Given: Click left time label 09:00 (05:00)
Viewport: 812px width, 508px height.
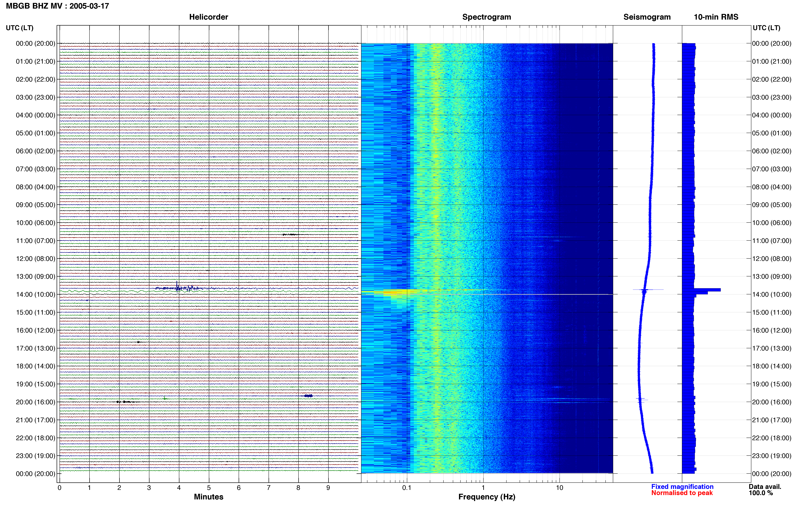Looking at the screenshot, I should click(36, 205).
